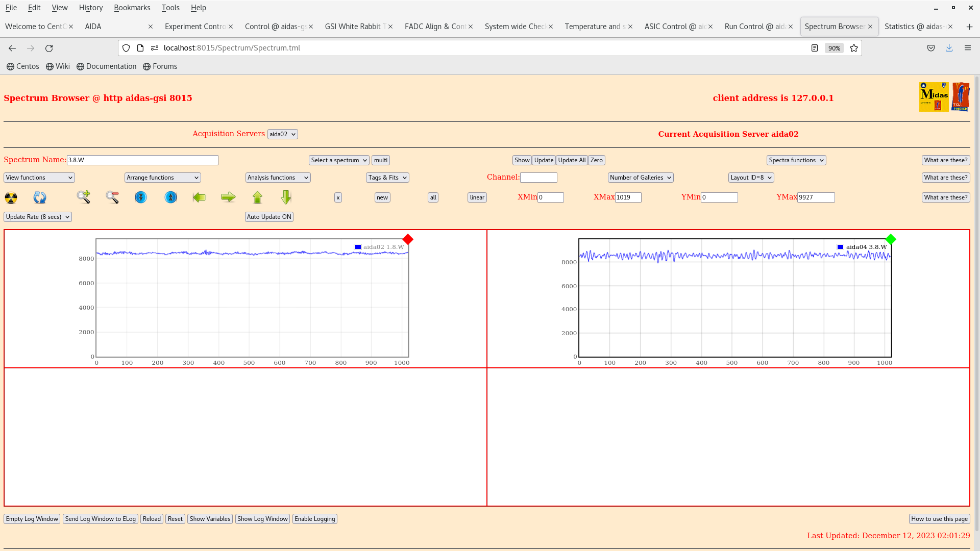The width and height of the screenshot is (980, 551).
Task: Open the Select a spectrum dropdown
Action: pyautogui.click(x=338, y=160)
